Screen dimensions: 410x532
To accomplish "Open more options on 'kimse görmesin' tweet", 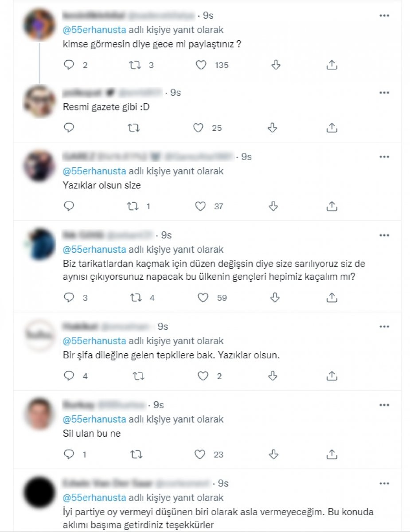I will [384, 16].
